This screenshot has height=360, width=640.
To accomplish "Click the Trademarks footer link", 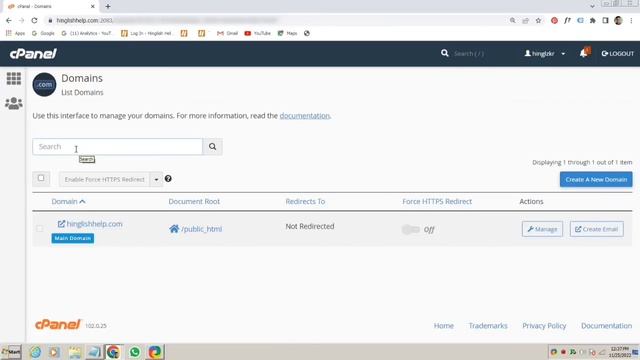I will point(488,326).
